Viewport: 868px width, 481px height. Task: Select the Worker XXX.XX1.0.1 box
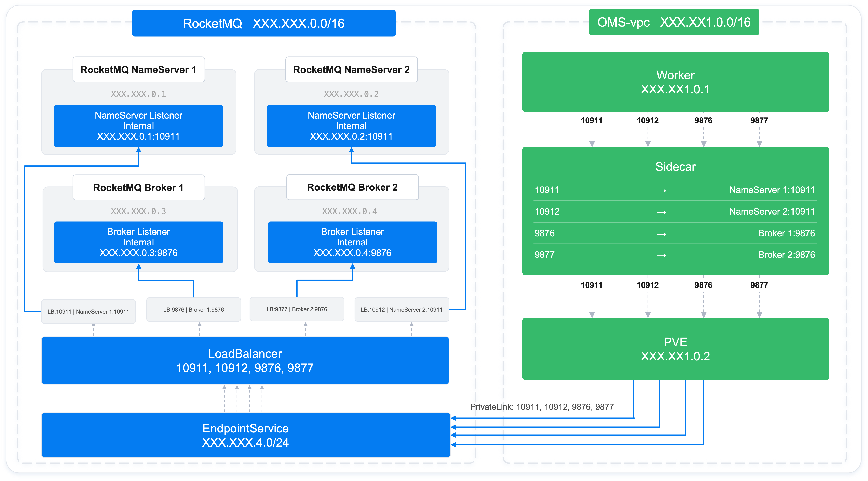tap(675, 82)
